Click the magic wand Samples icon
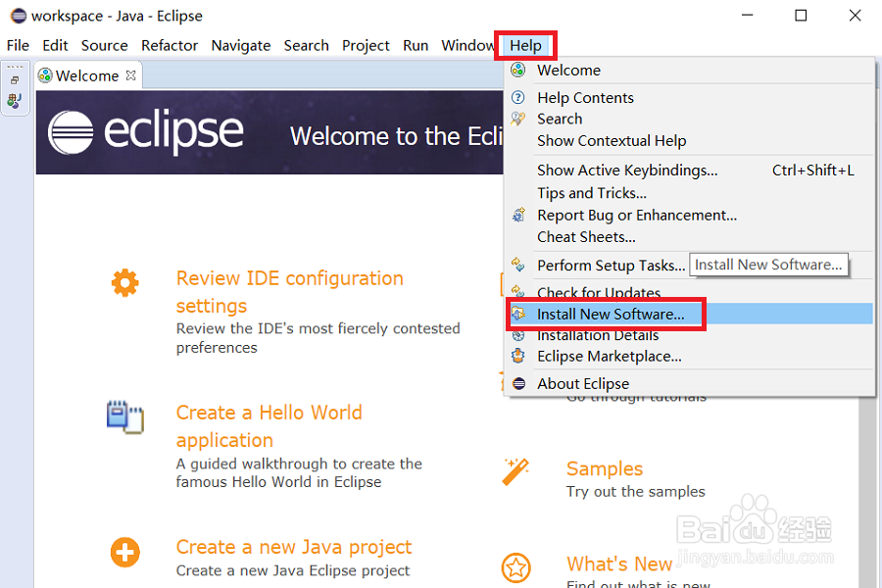The height and width of the screenshot is (588, 882). [x=515, y=471]
